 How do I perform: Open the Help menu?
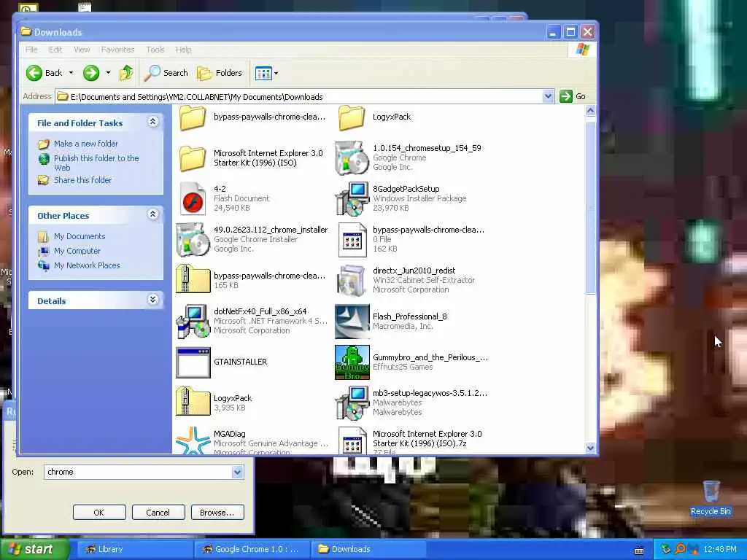[x=183, y=50]
